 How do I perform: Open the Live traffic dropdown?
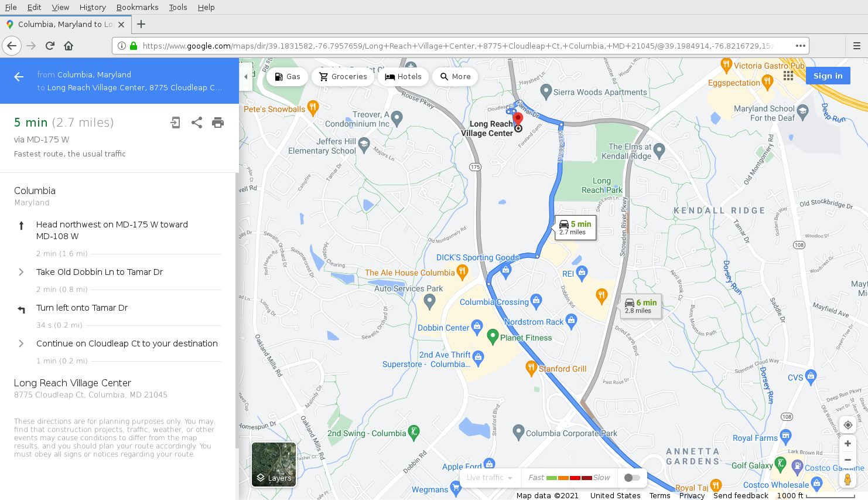coord(490,478)
